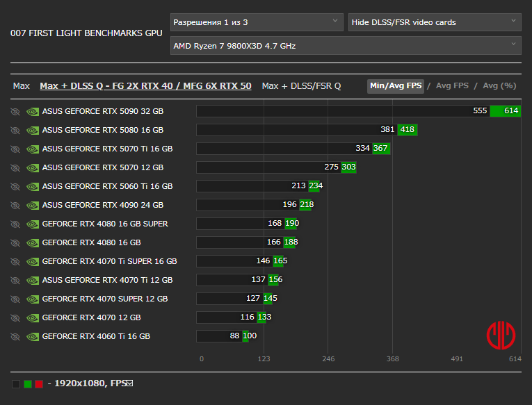Toggle eye icon for ASUS RTX 4070 Ti 12 GB
This screenshot has width=532, height=405.
(15, 280)
